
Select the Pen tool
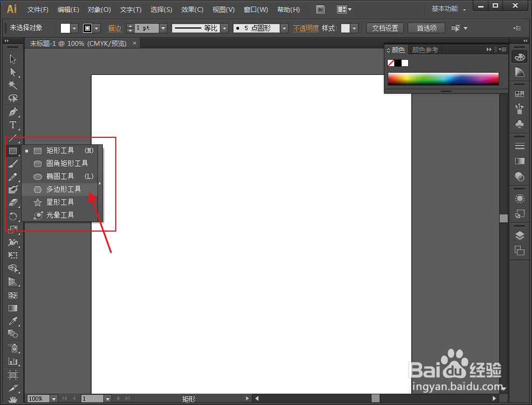pyautogui.click(x=13, y=111)
